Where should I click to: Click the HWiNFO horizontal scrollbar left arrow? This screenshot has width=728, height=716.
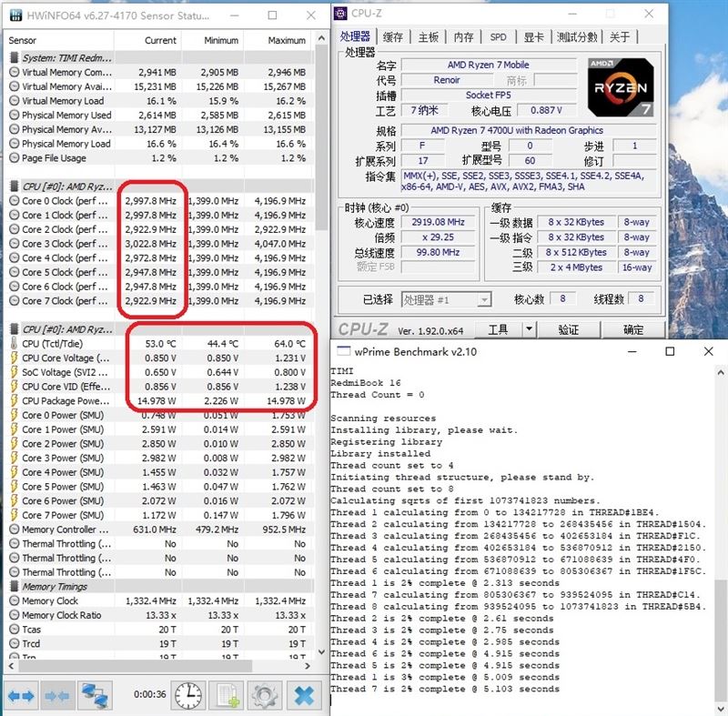[12, 666]
